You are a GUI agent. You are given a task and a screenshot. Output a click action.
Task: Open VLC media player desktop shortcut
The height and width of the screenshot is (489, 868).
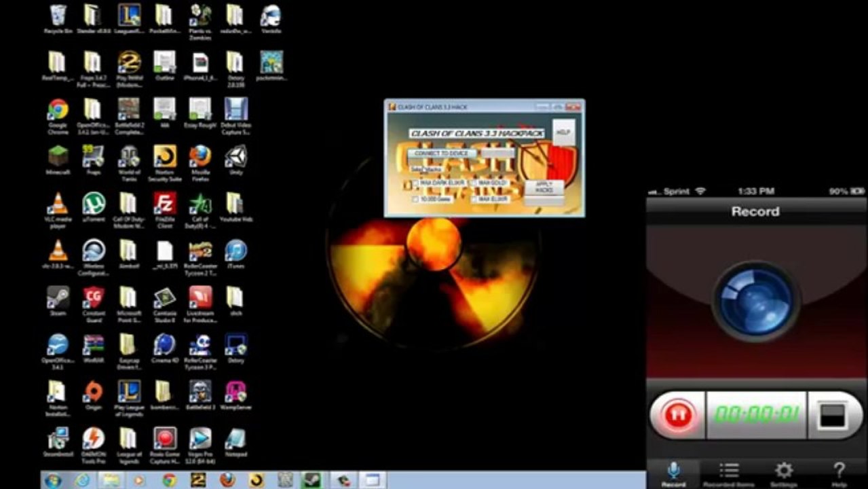click(x=58, y=211)
